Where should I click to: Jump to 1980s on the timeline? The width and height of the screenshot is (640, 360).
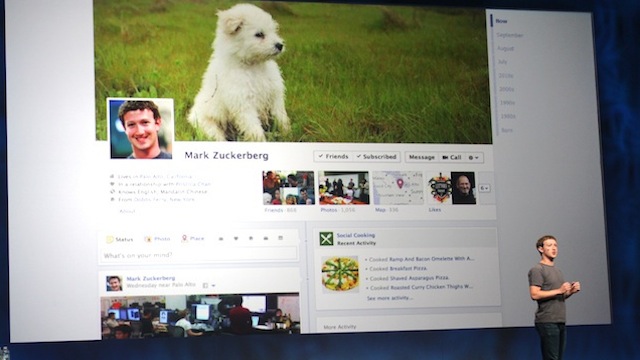(x=508, y=117)
